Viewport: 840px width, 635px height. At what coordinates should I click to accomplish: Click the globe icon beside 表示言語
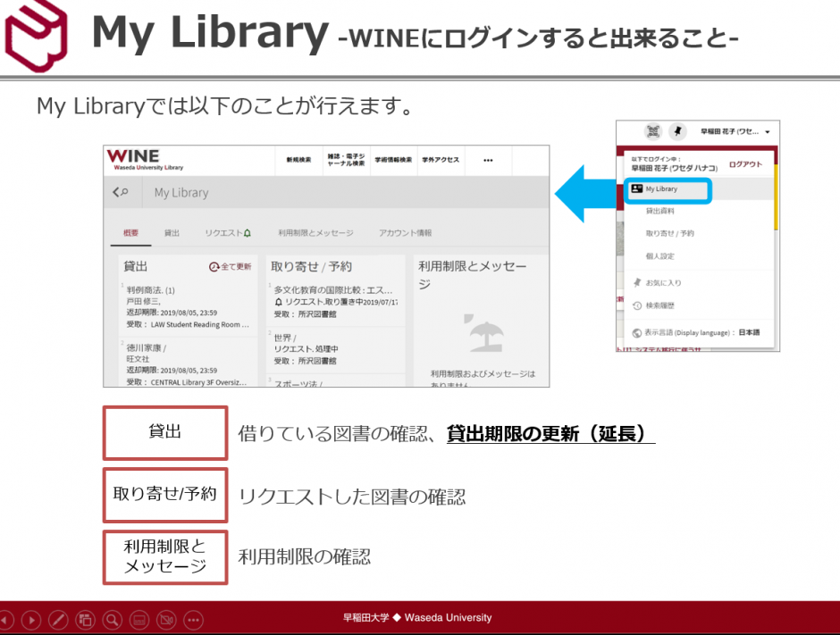click(637, 331)
